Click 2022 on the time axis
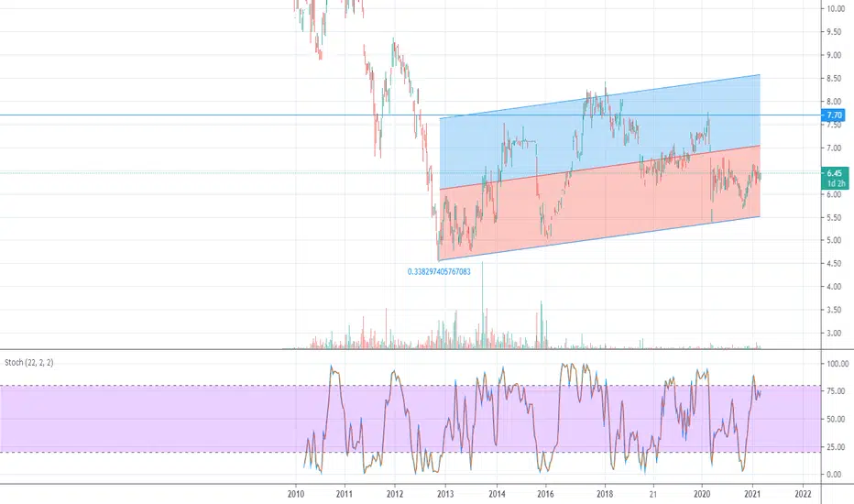 [803, 494]
